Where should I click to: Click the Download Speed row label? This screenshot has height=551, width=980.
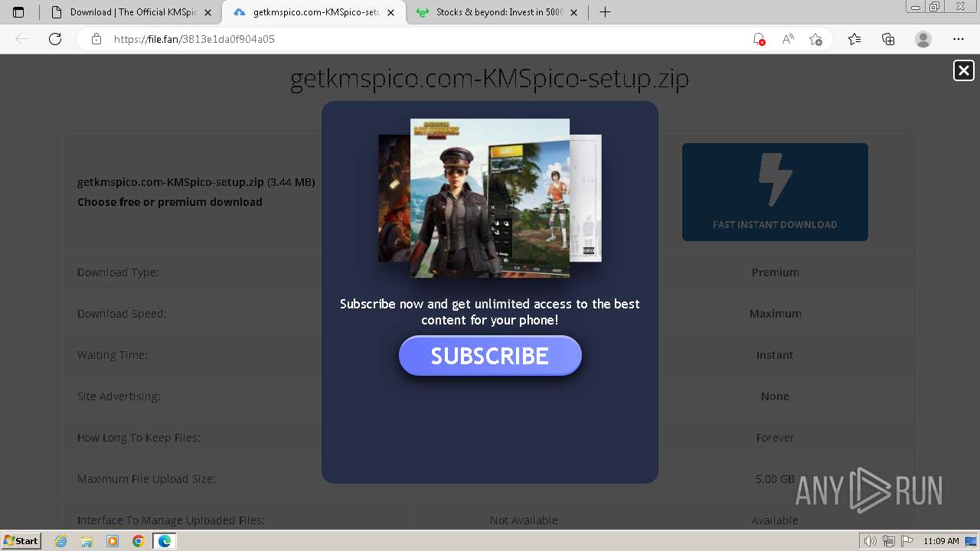[x=122, y=314]
